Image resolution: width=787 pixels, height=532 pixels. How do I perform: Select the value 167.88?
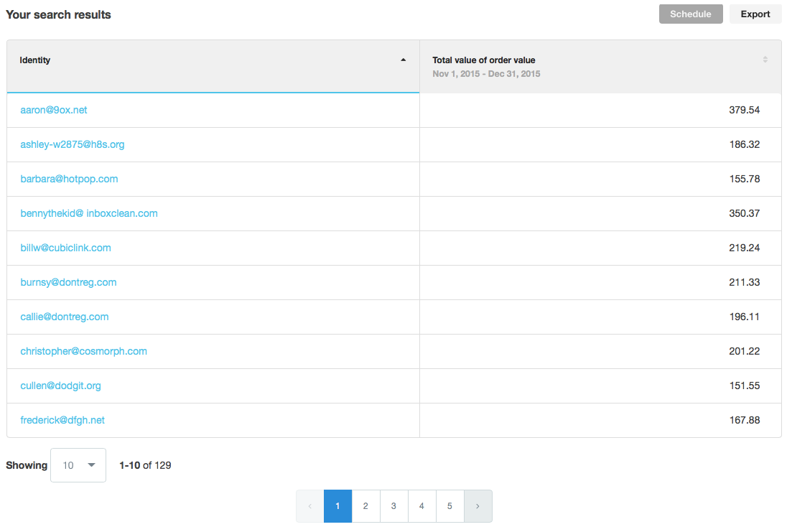click(x=745, y=420)
